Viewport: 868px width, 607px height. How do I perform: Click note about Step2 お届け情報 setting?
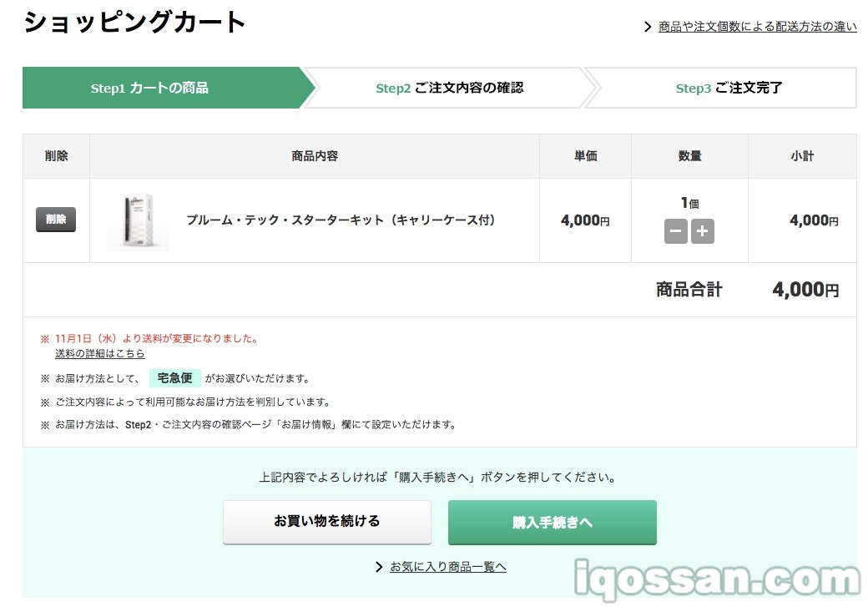(256, 425)
